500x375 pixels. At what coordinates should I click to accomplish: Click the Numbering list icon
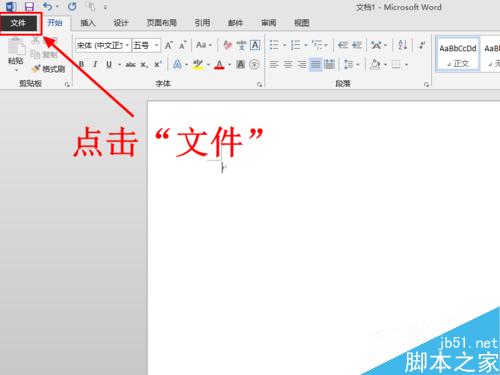[x=295, y=45]
